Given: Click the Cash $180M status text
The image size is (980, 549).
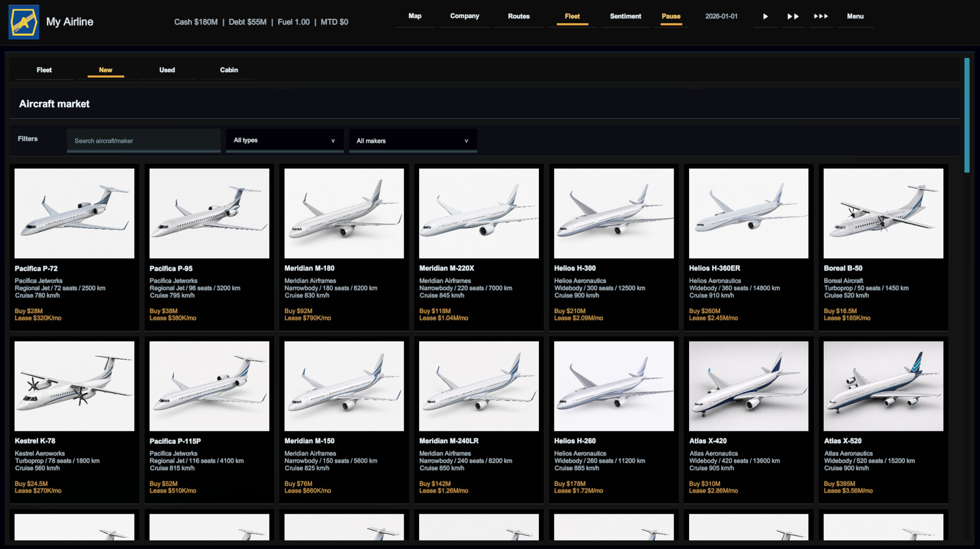Looking at the screenshot, I should [196, 22].
